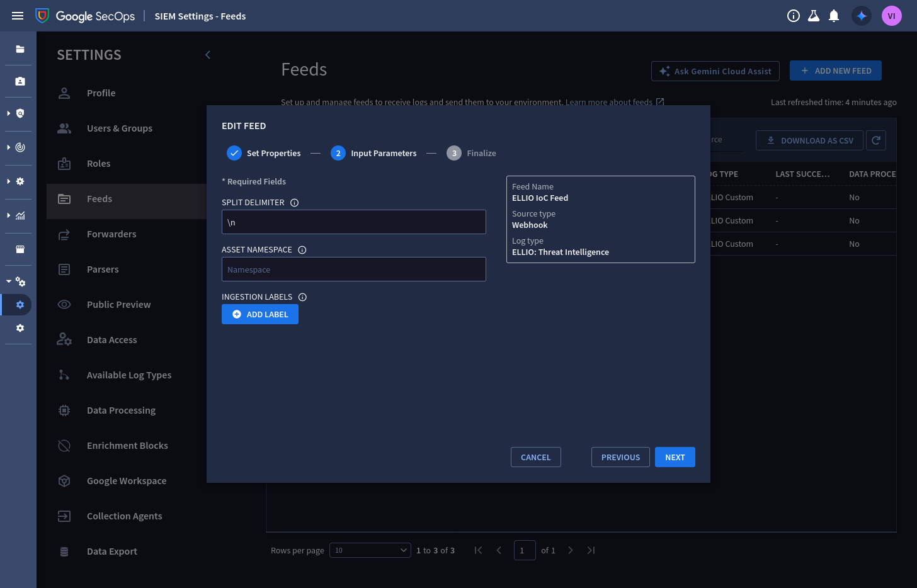Focus the Split Delimiter input field

(354, 222)
